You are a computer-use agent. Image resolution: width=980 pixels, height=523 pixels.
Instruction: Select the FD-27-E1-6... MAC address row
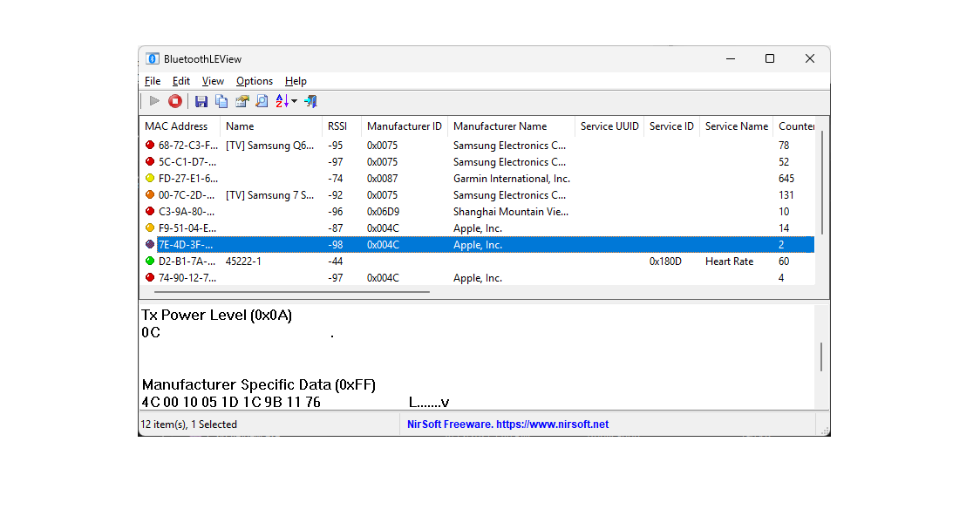click(188, 179)
